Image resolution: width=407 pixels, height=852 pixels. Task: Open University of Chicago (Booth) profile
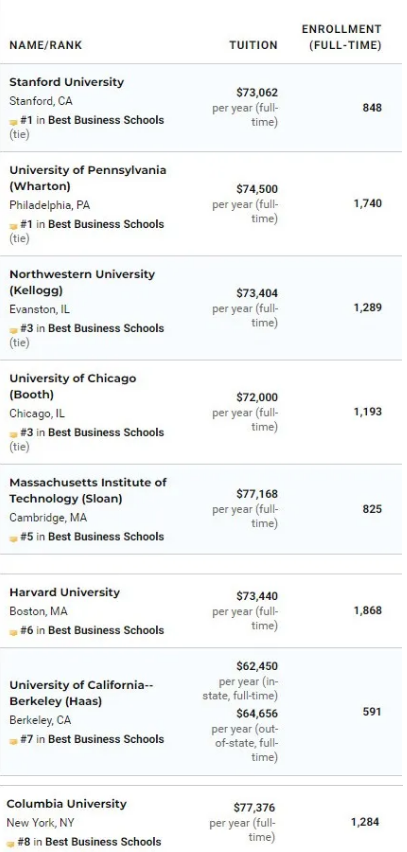[73, 386]
